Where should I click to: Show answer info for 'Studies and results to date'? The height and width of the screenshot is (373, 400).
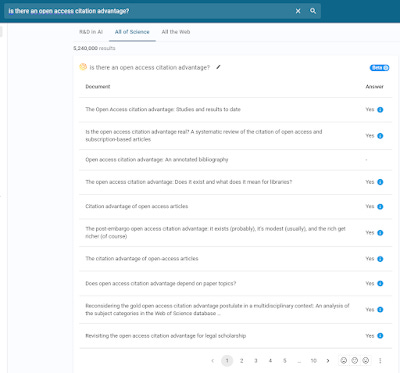point(380,110)
